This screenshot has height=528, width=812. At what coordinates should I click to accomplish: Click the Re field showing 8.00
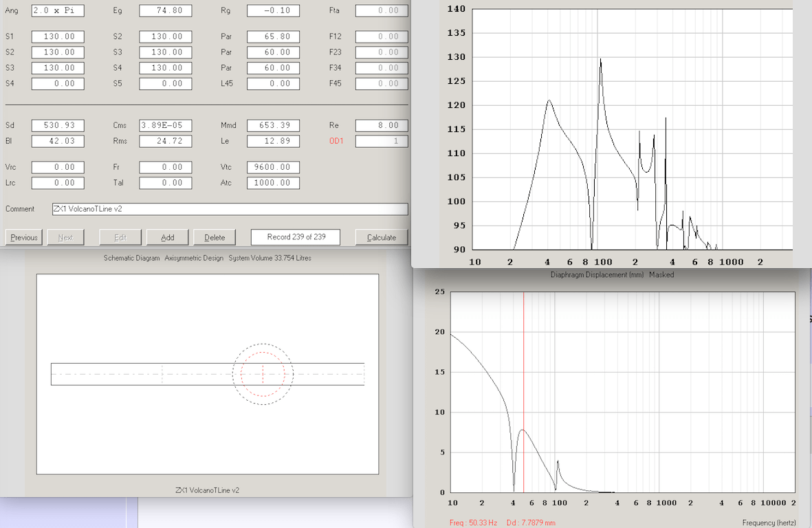(x=382, y=125)
